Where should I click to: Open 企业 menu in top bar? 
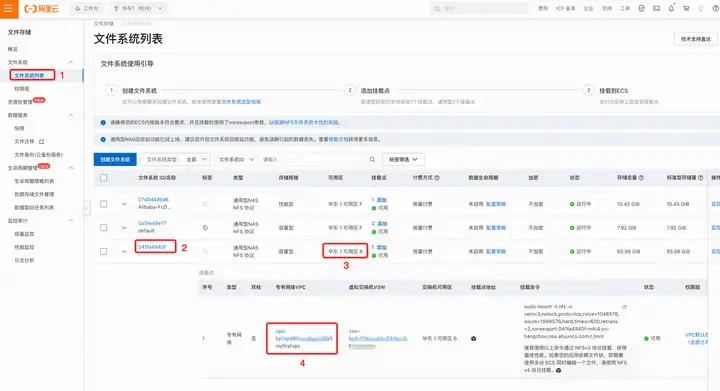pos(588,8)
